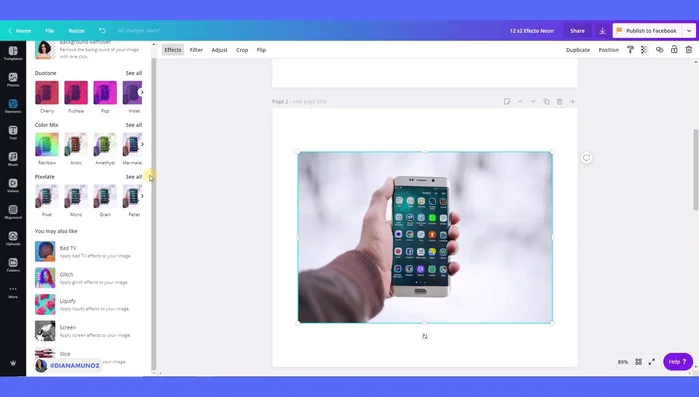Apply the Arctic color mix effect
699x397 pixels.
[76, 144]
